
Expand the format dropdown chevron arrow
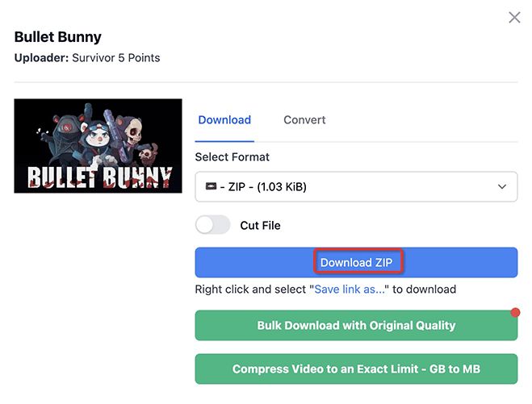pyautogui.click(x=502, y=187)
